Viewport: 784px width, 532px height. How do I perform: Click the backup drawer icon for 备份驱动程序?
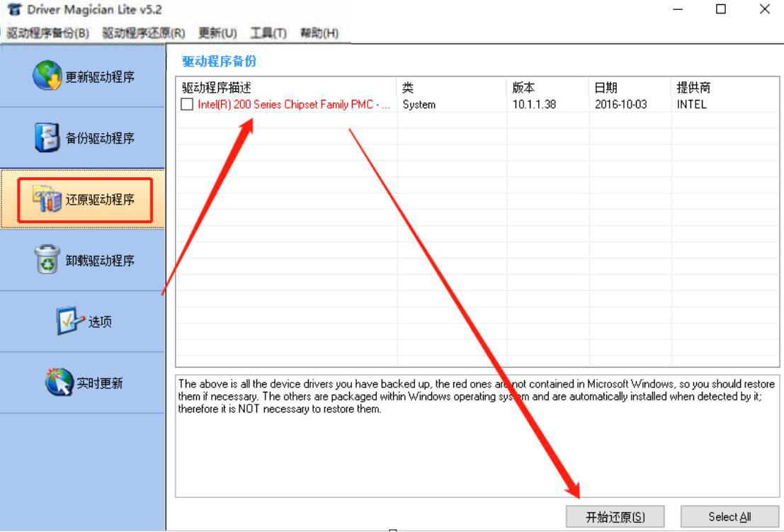pyautogui.click(x=47, y=137)
